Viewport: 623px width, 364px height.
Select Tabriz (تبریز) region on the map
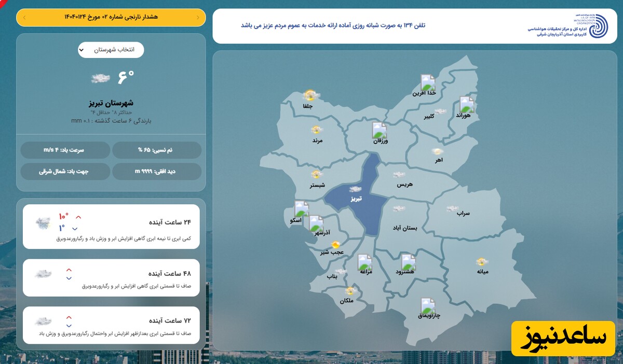(356, 193)
